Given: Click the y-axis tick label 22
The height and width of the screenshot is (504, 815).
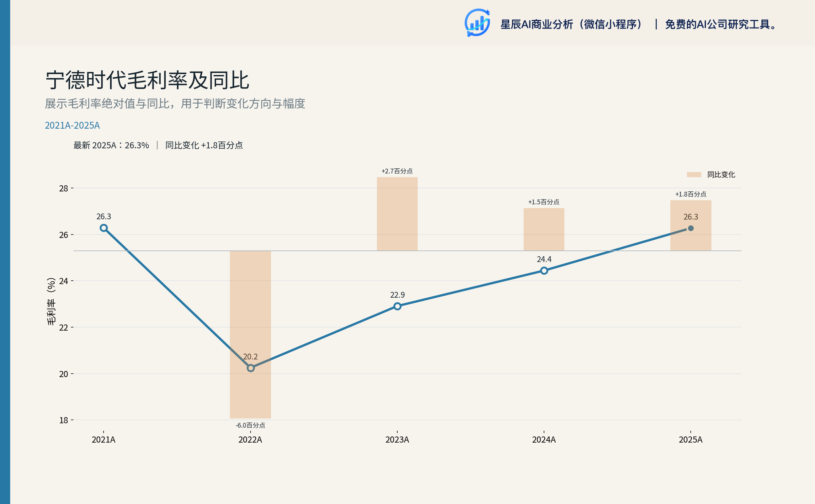Looking at the screenshot, I should 64,328.
